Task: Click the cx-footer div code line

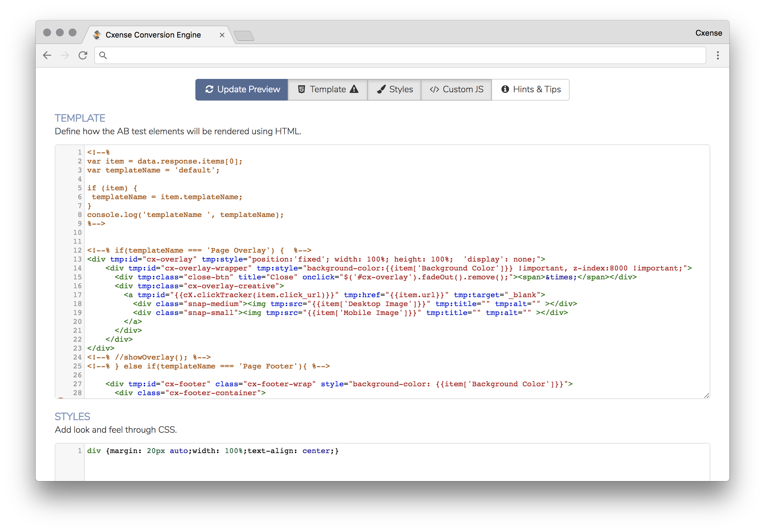Action: 339,384
